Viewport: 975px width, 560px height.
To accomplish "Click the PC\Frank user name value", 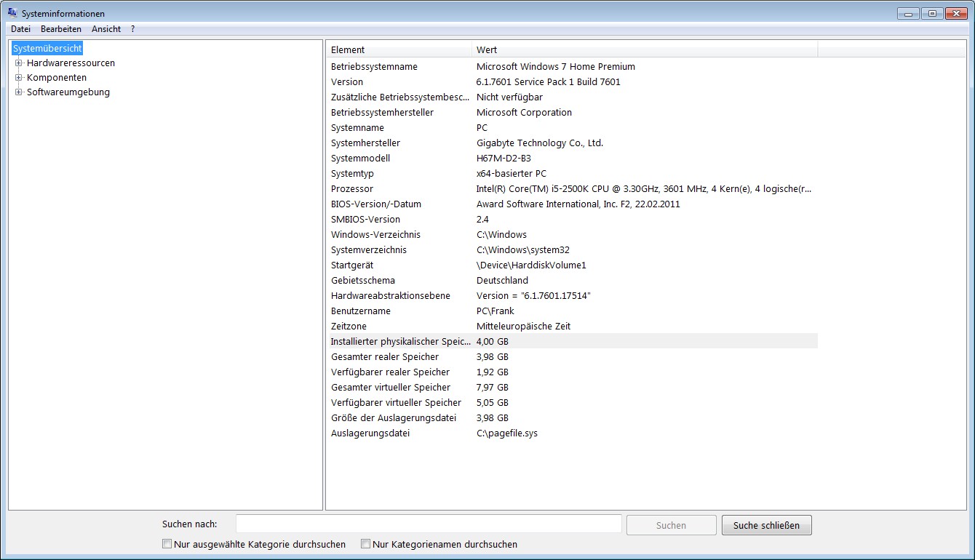I will point(495,311).
